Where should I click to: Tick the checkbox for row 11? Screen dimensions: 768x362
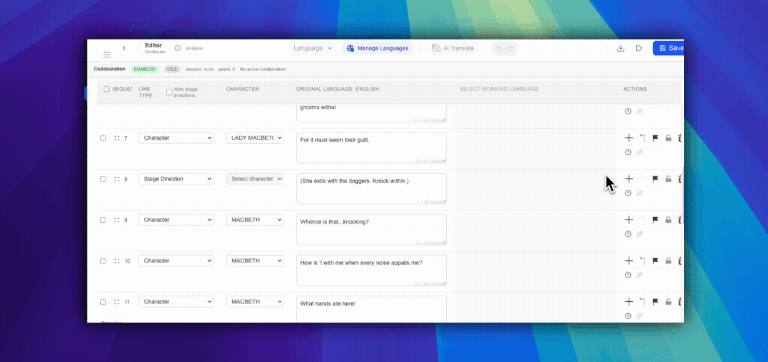click(103, 302)
